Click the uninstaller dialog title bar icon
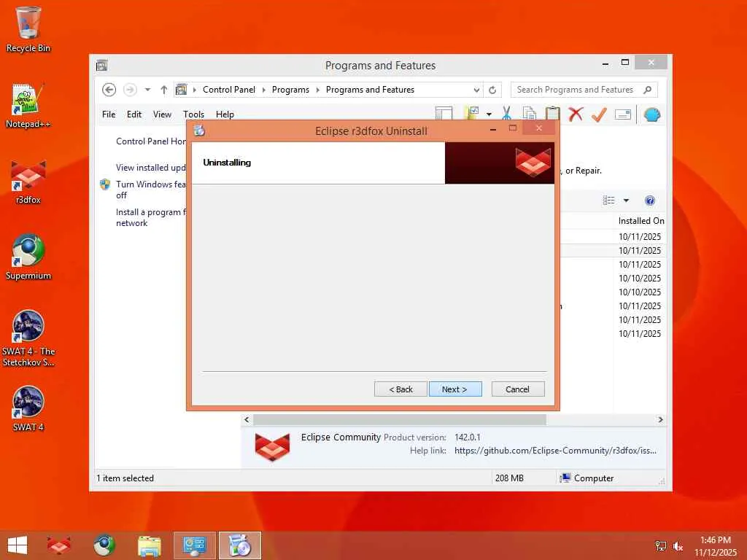Image resolution: width=747 pixels, height=560 pixels. (199, 131)
